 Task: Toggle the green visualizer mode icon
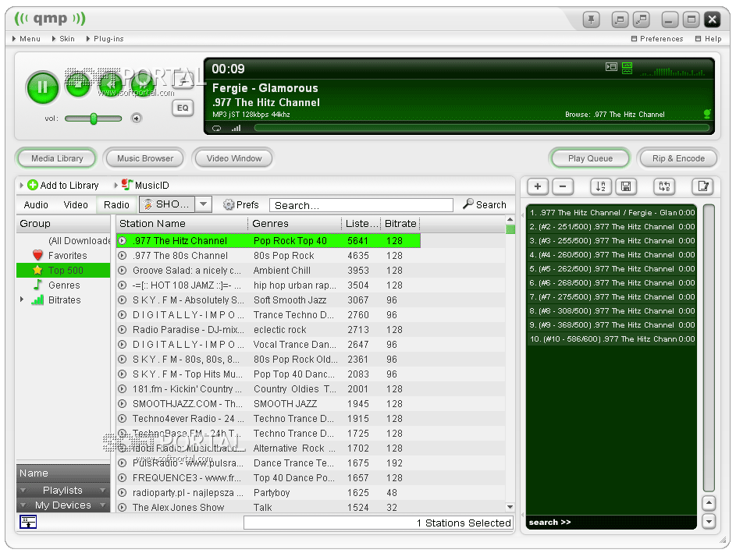(627, 68)
